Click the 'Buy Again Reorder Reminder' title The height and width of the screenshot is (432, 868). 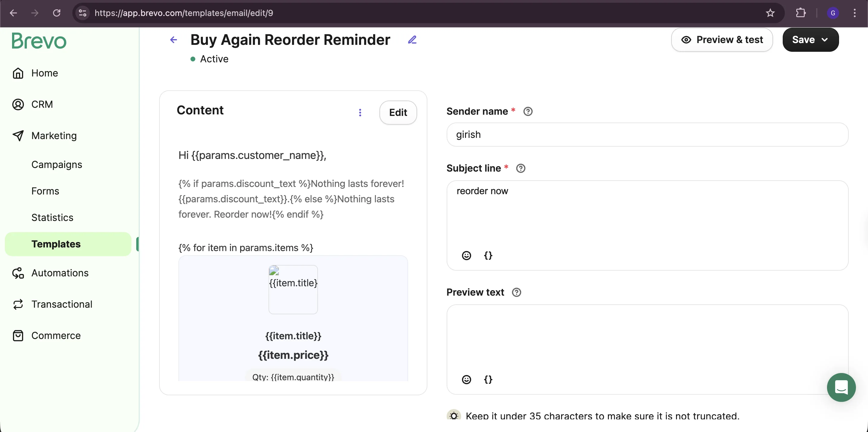(x=290, y=40)
